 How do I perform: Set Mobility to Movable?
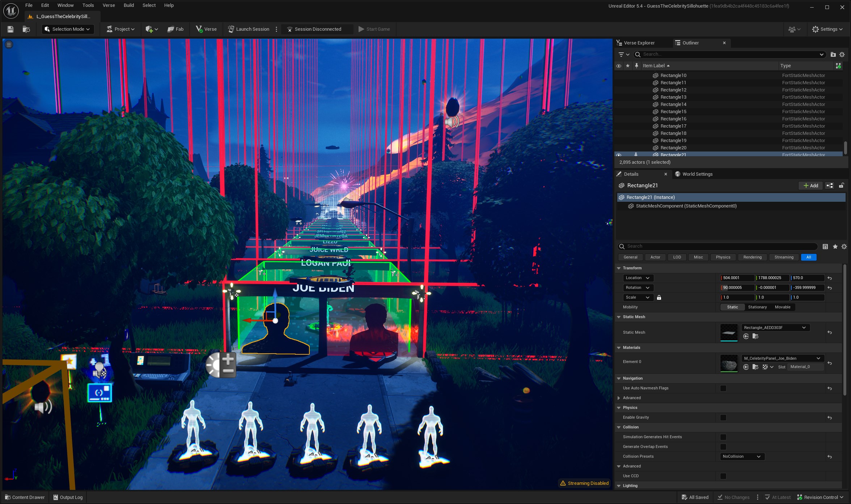point(783,307)
